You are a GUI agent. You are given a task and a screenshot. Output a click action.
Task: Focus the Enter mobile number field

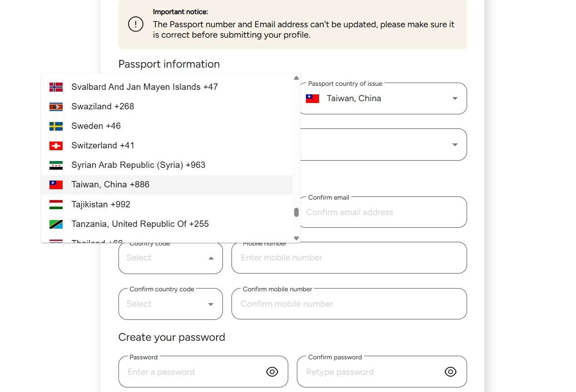pyautogui.click(x=349, y=258)
